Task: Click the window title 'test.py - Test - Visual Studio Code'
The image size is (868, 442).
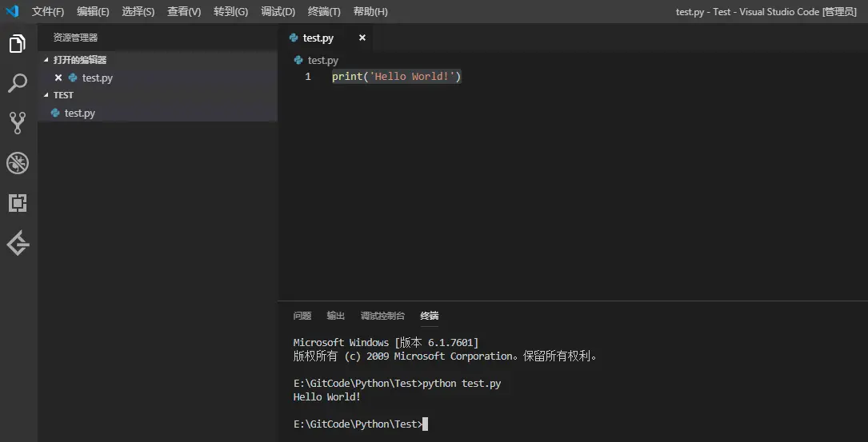Action: 766,12
